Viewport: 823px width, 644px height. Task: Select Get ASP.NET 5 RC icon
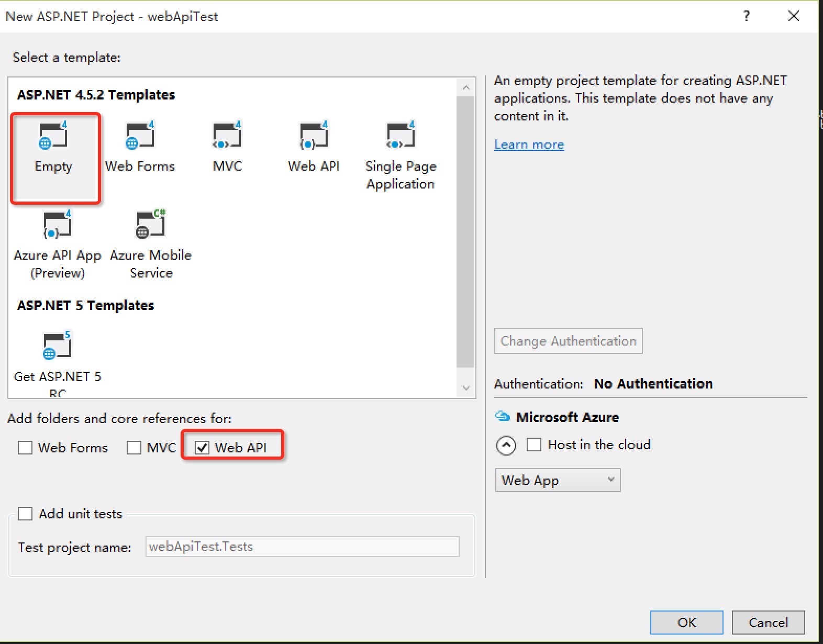pos(57,346)
